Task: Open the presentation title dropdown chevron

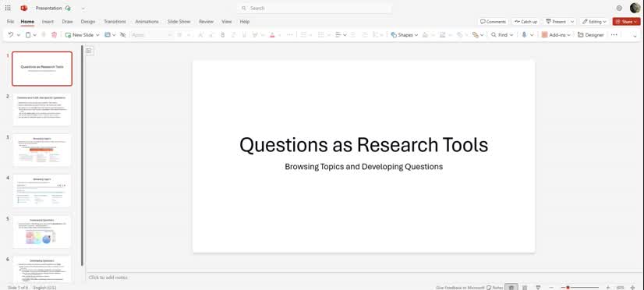Action: 83,9
